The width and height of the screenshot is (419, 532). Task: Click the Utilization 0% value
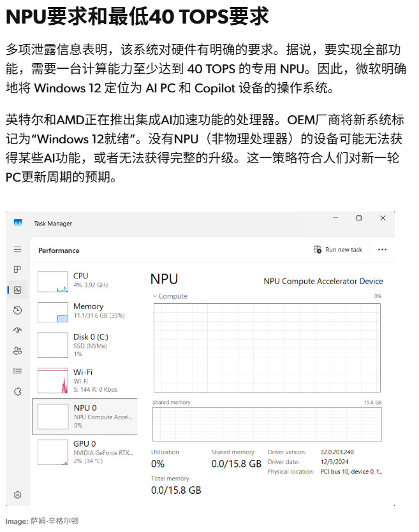158,464
